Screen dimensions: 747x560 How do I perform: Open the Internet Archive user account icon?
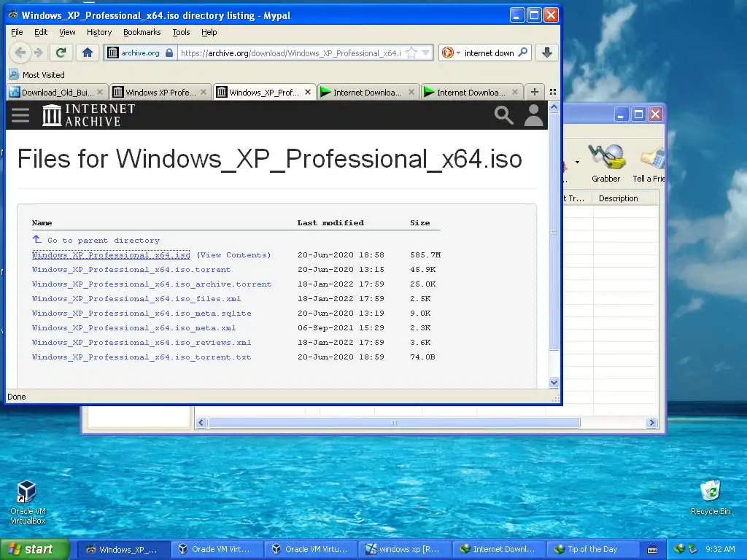pyautogui.click(x=533, y=114)
